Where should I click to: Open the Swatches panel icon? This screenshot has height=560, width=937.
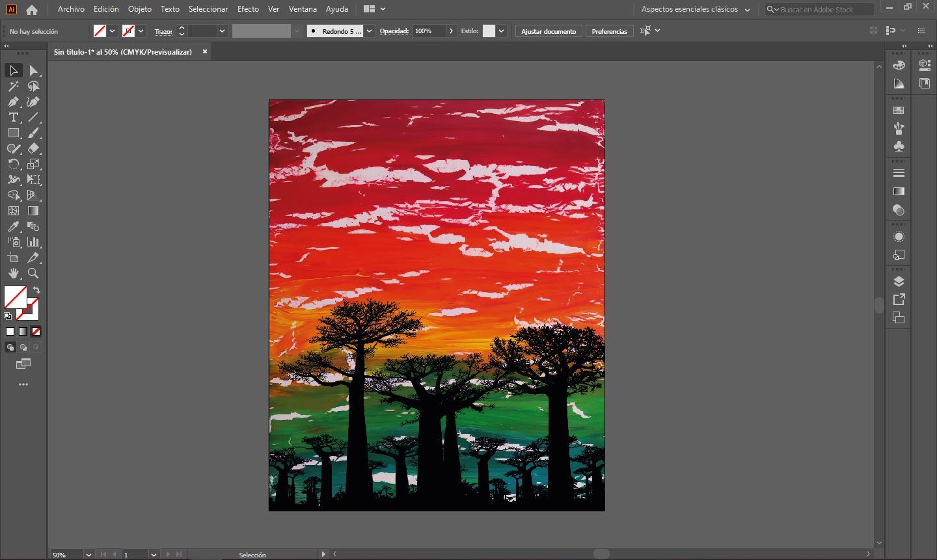[x=899, y=110]
